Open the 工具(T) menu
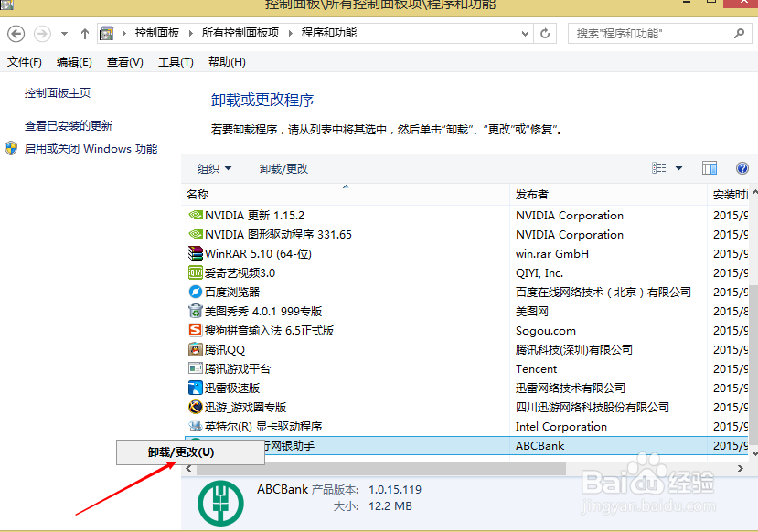The height and width of the screenshot is (532, 758). tap(176, 62)
